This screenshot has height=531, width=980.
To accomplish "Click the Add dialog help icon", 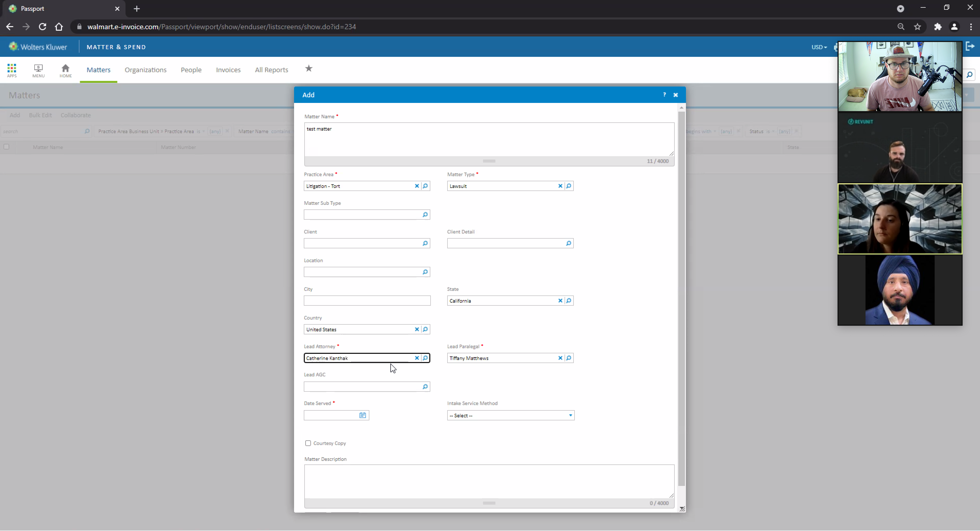I will tap(664, 95).
